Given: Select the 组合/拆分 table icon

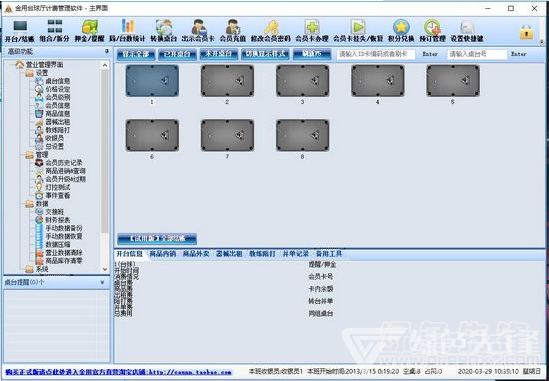Looking at the screenshot, I should (55, 26).
